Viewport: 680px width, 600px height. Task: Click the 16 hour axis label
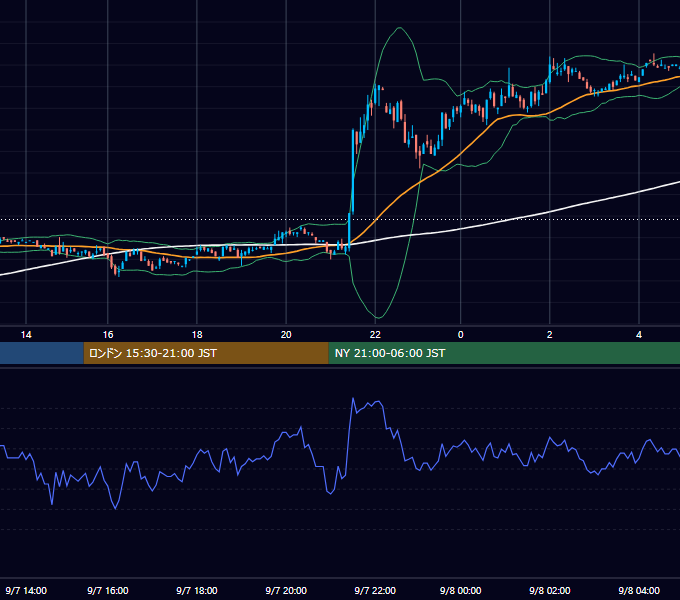click(108, 335)
